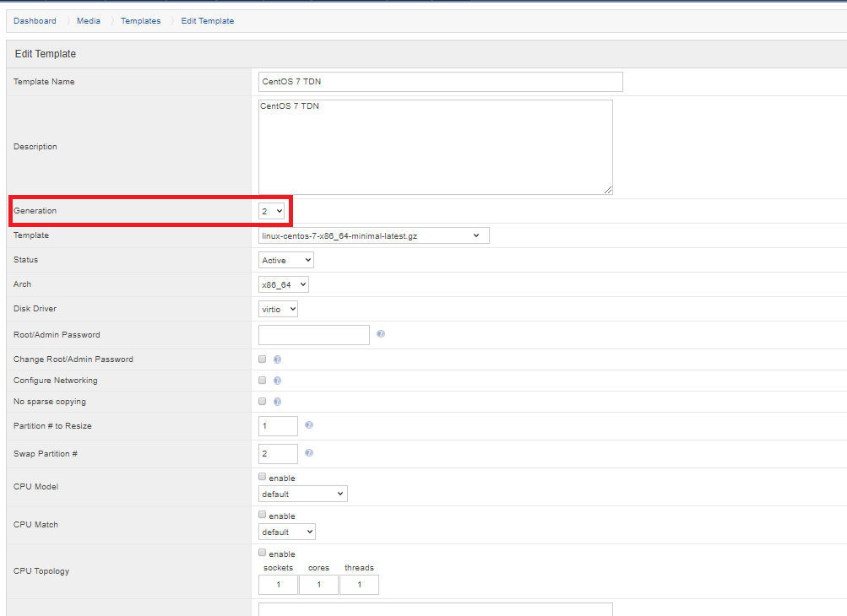Go to Templates breadcrumb
The width and height of the screenshot is (847, 616).
click(140, 20)
